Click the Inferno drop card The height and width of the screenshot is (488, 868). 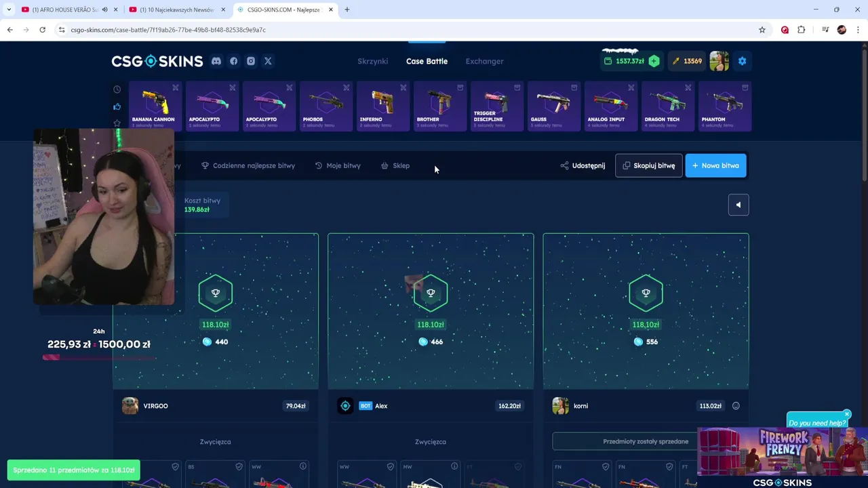pos(383,106)
